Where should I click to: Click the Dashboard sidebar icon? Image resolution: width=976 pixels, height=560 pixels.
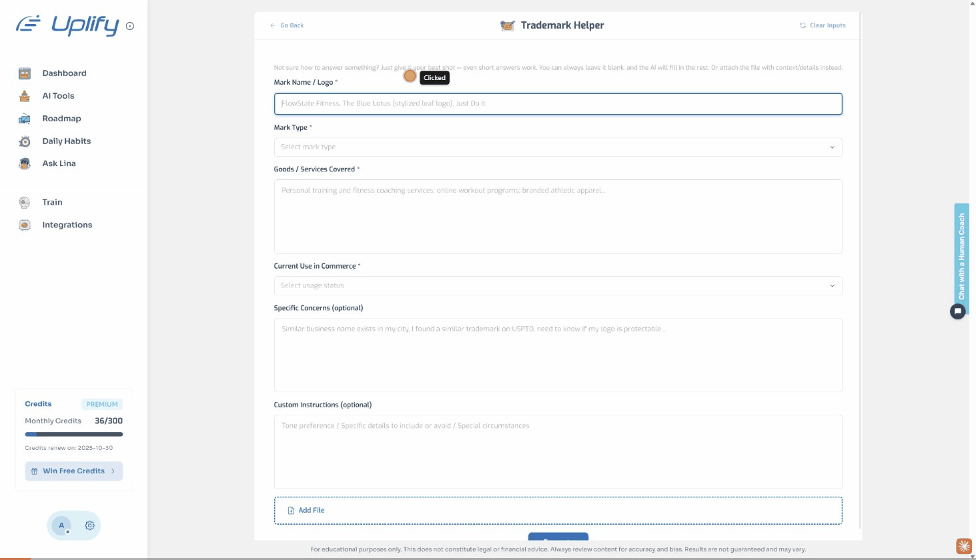[x=25, y=73]
